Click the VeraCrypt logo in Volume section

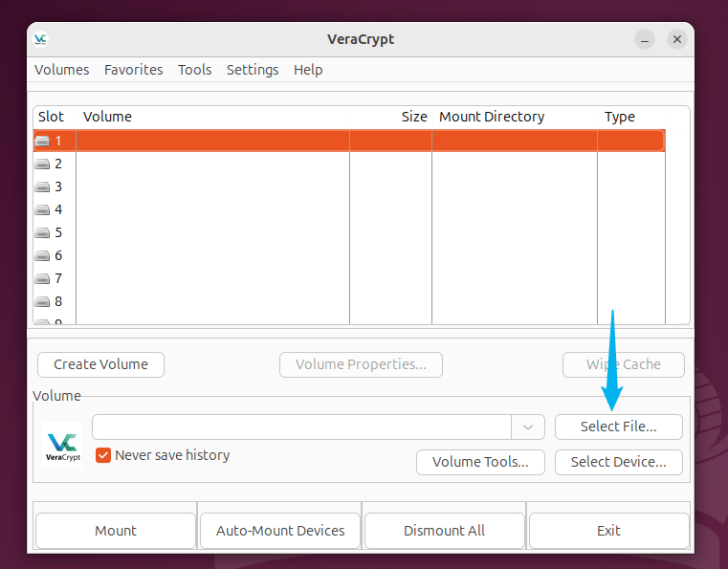pos(62,445)
